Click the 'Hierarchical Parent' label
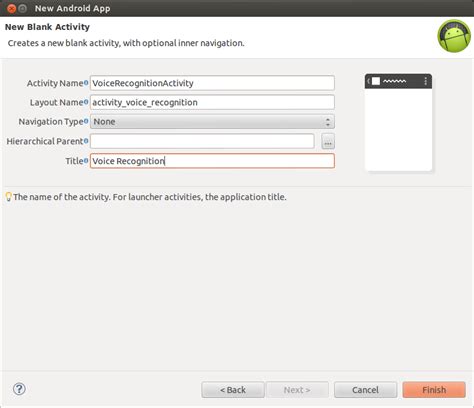 [45, 141]
